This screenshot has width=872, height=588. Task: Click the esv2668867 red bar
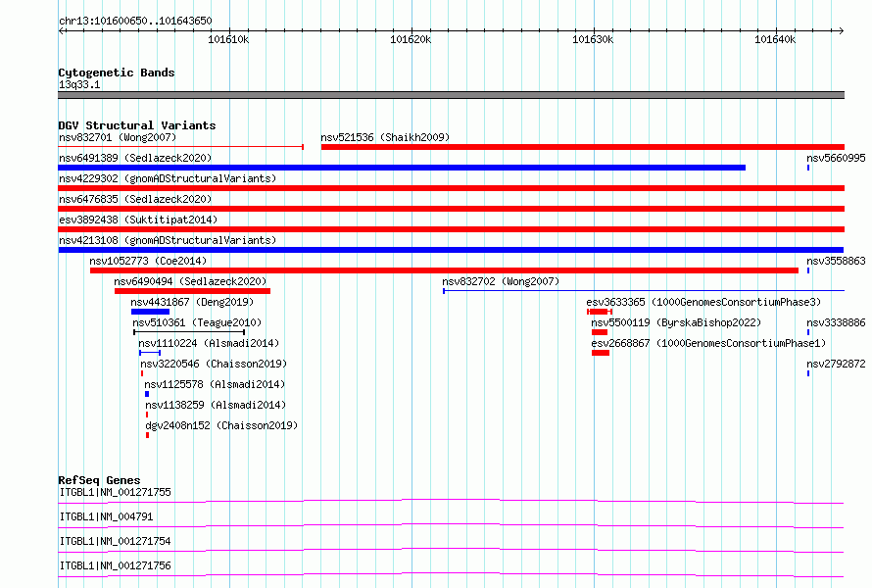[601, 353]
